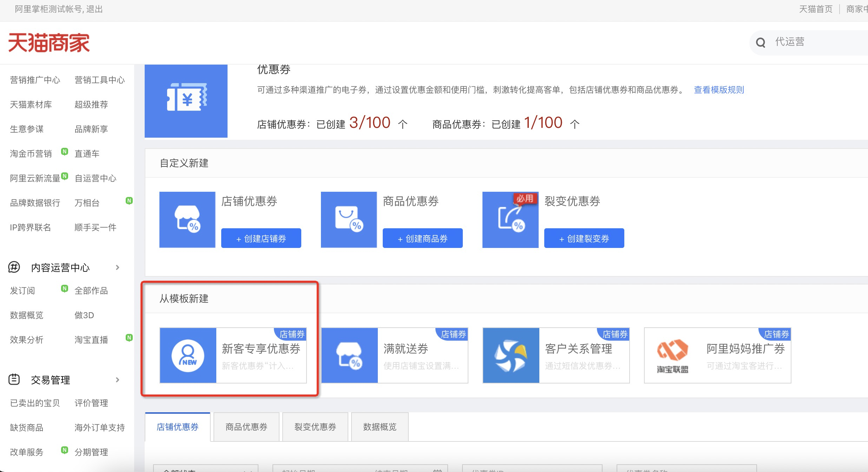Click the + 创建裂变券 button
This screenshot has width=868, height=472.
point(584,238)
